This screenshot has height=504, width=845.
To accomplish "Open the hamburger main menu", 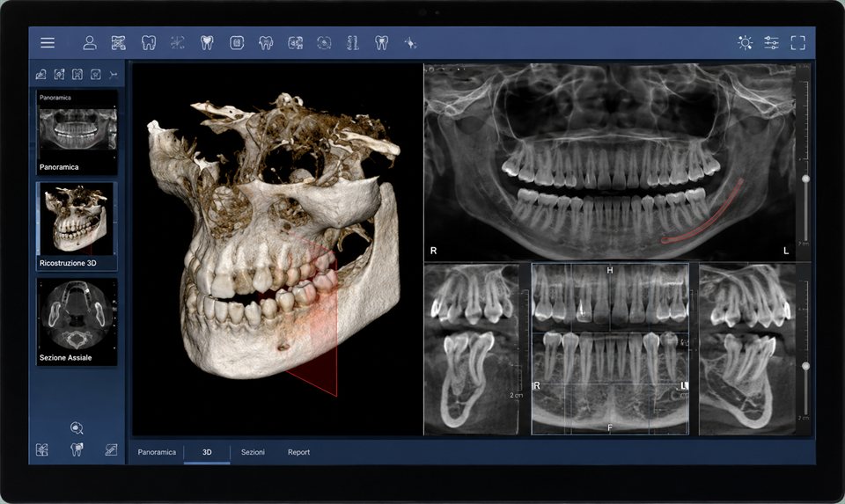I will (48, 42).
